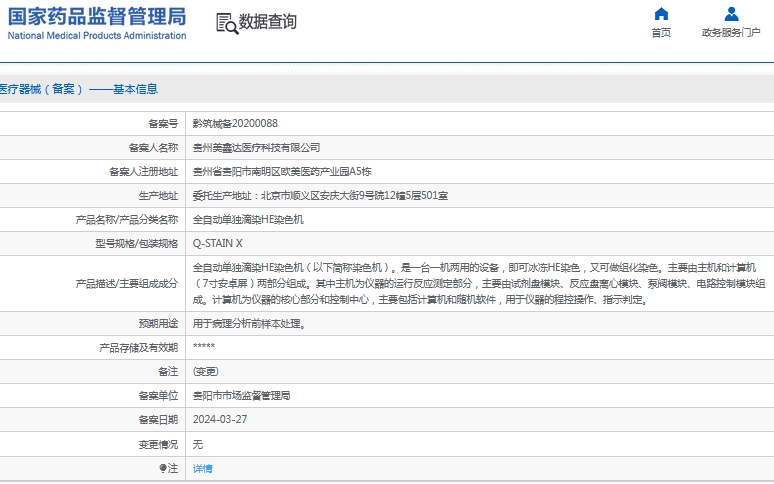774x484 pixels.
Task: Click the bullet icon beside 注
Action: (162, 468)
